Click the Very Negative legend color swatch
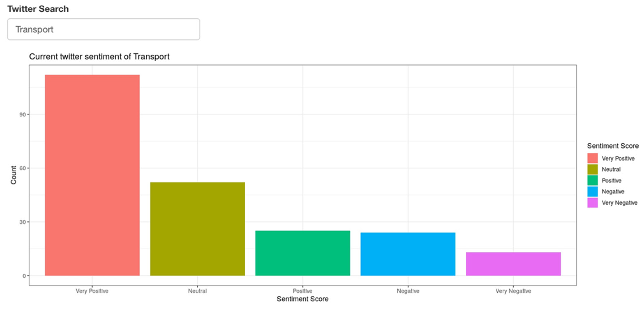This screenshot has height=310, width=644. (x=592, y=203)
